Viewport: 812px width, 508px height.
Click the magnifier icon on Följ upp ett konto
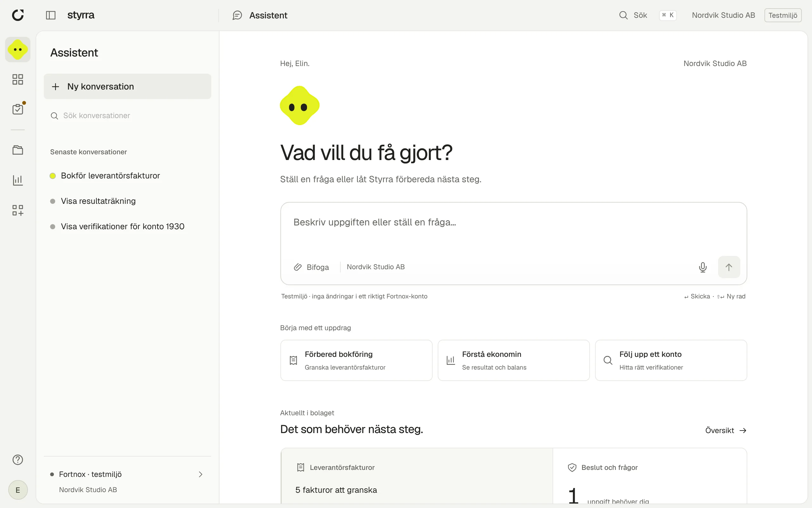click(608, 360)
